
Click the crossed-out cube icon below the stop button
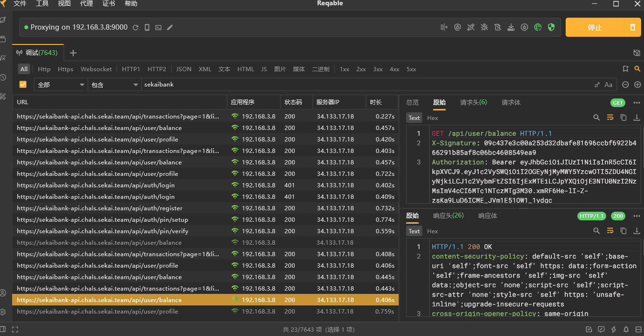point(636,53)
